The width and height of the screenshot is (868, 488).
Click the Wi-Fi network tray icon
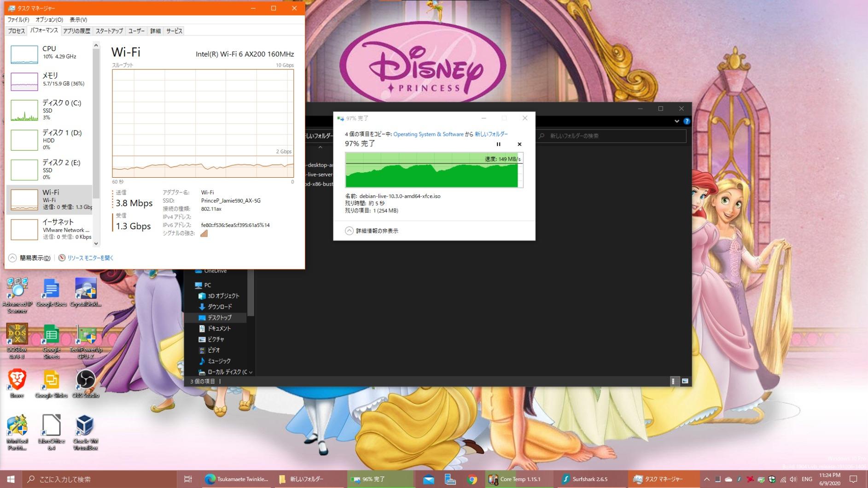tap(783, 479)
